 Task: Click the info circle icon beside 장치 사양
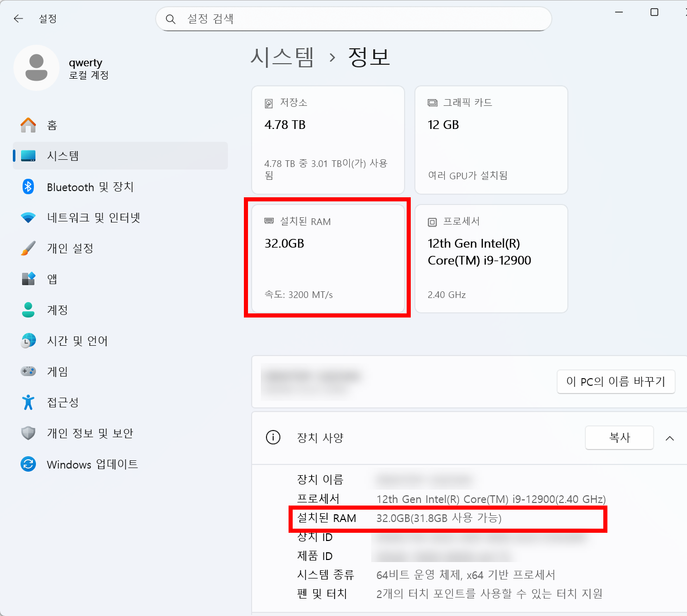pyautogui.click(x=273, y=437)
